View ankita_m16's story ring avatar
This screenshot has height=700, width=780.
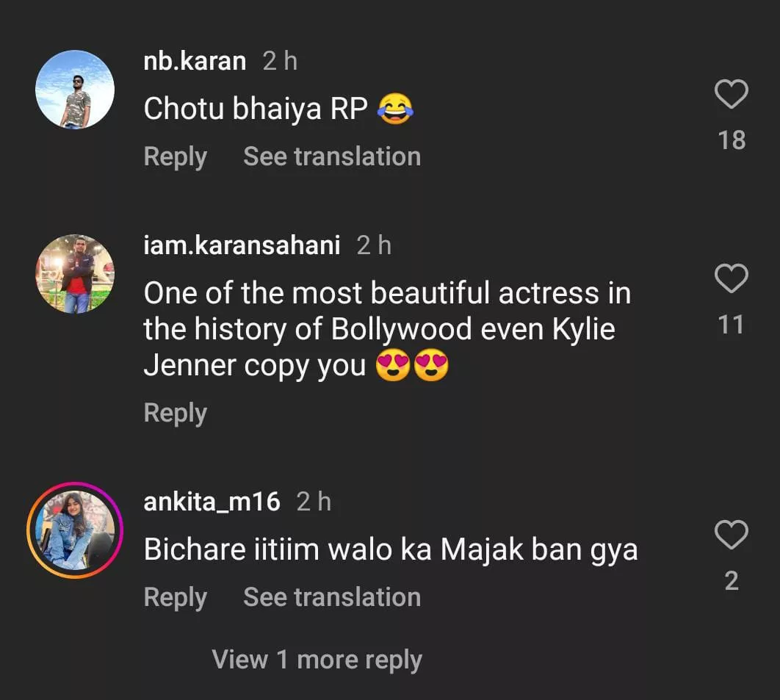75,530
